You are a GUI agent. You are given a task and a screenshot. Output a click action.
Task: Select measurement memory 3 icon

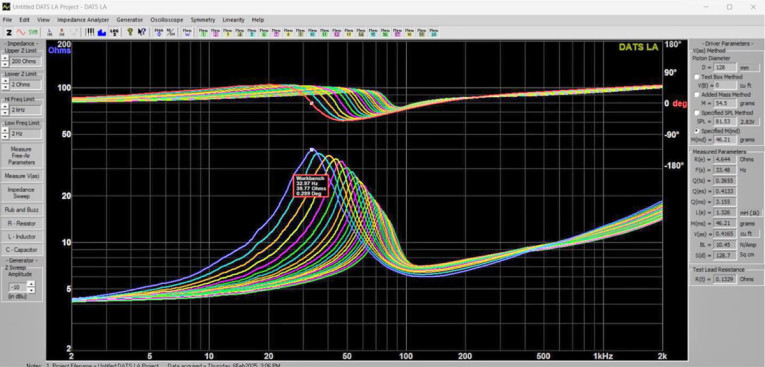click(x=228, y=32)
